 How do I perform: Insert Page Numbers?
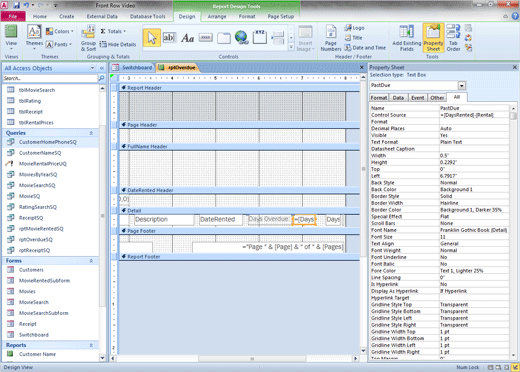(x=331, y=38)
